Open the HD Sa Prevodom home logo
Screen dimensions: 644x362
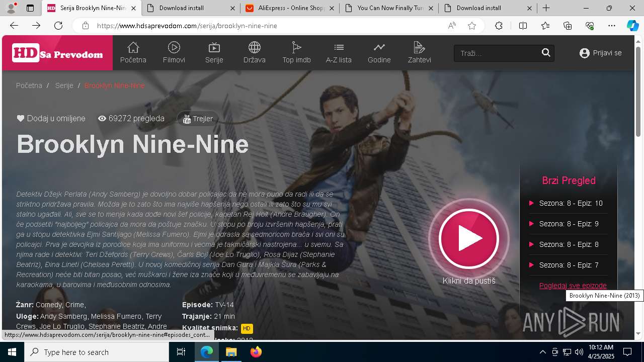[57, 53]
